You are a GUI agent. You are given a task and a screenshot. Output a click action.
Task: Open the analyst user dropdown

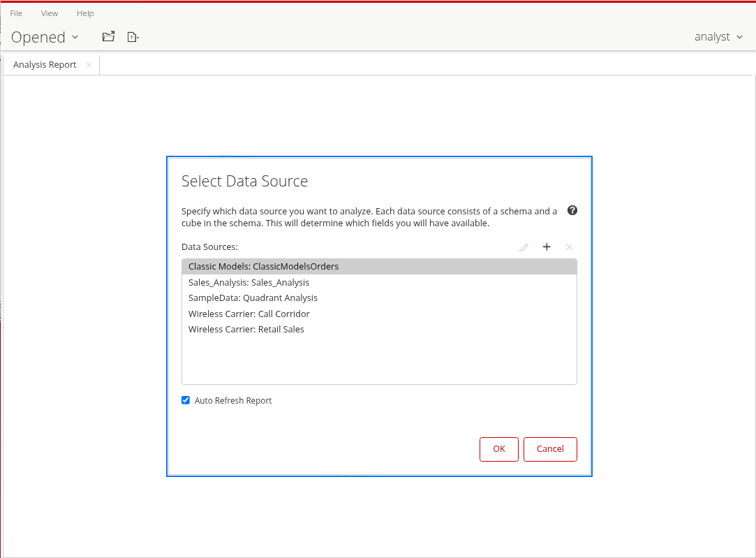[x=718, y=37]
